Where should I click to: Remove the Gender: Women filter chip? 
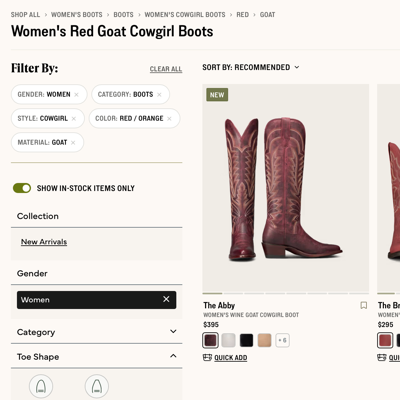(76, 95)
